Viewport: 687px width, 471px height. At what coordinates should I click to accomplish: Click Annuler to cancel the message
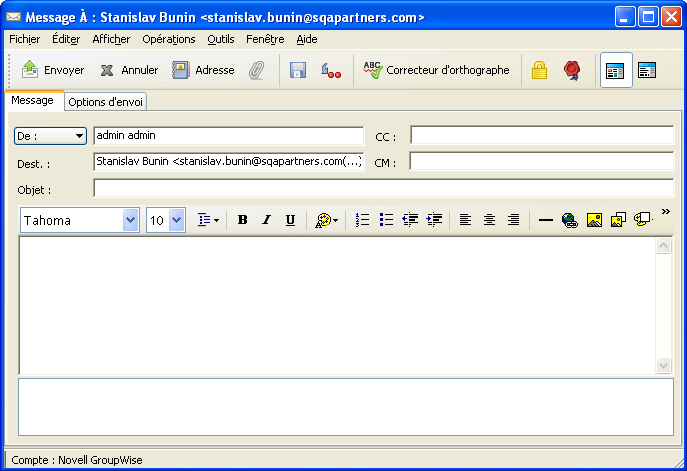click(x=129, y=70)
